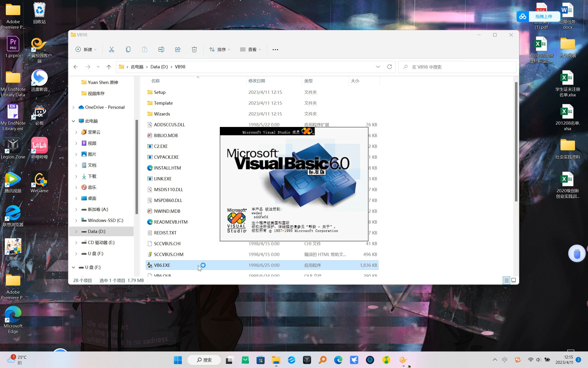
Task: Show hidden system tray icons
Action: (x=495, y=360)
